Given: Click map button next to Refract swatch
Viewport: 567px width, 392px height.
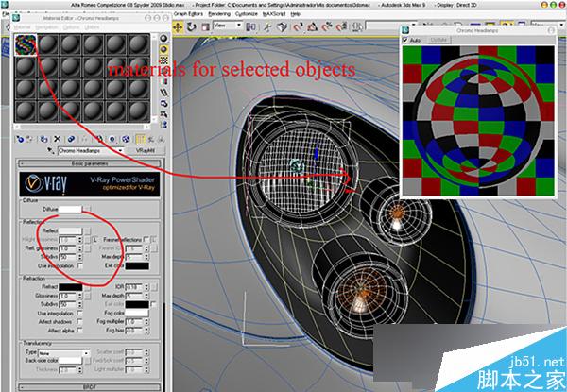Looking at the screenshot, I should tap(87, 287).
